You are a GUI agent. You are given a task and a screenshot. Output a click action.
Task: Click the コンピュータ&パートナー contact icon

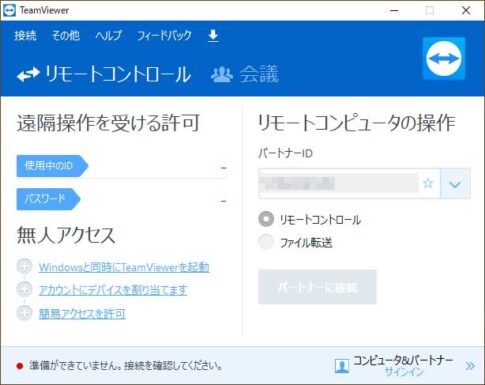tap(342, 366)
